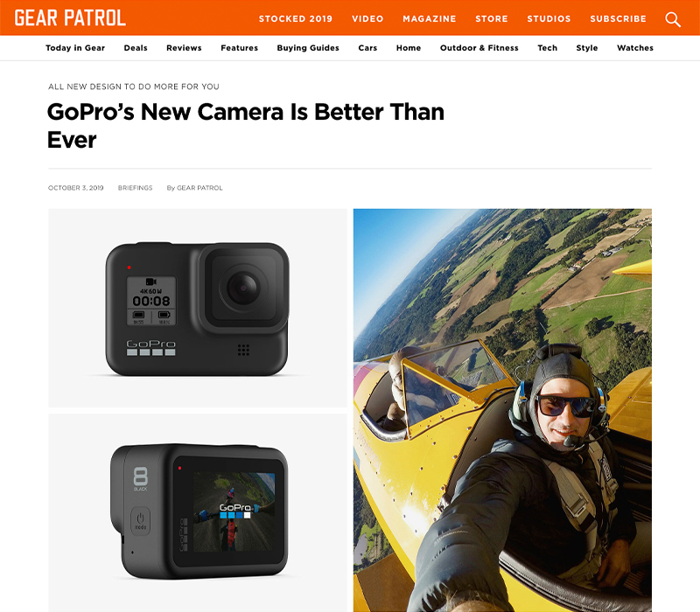Select Subscribe in the header
This screenshot has width=700, height=612.
618,18
